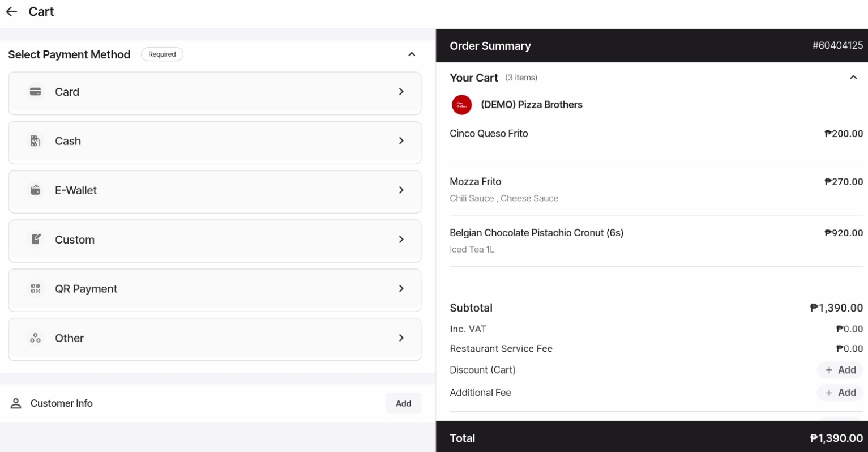Select the Cash payment method
Screen dimensions: 868x452
[x=215, y=141]
